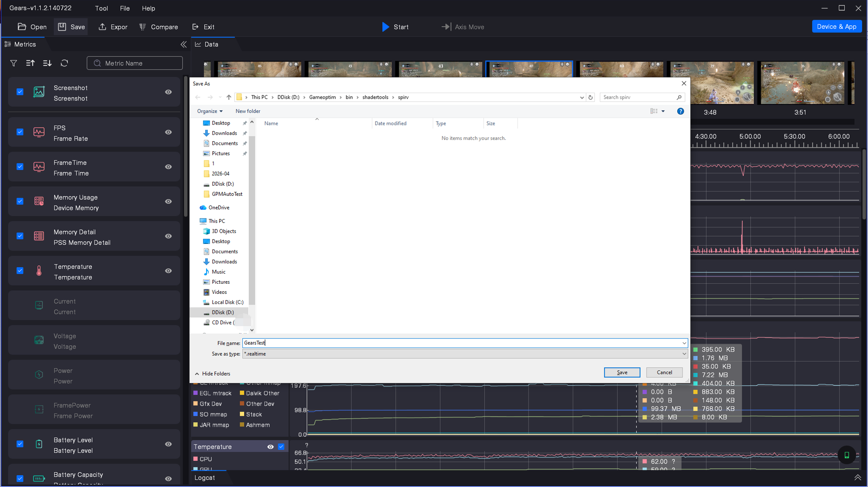This screenshot has width=868, height=487.
Task: Toggle visibility eye for Memory Detail
Action: [x=168, y=236]
